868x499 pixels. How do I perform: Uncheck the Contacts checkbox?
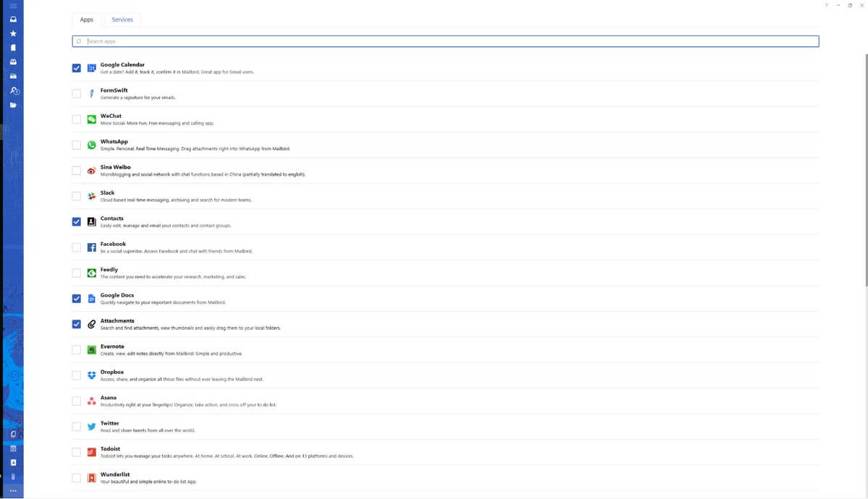point(77,221)
